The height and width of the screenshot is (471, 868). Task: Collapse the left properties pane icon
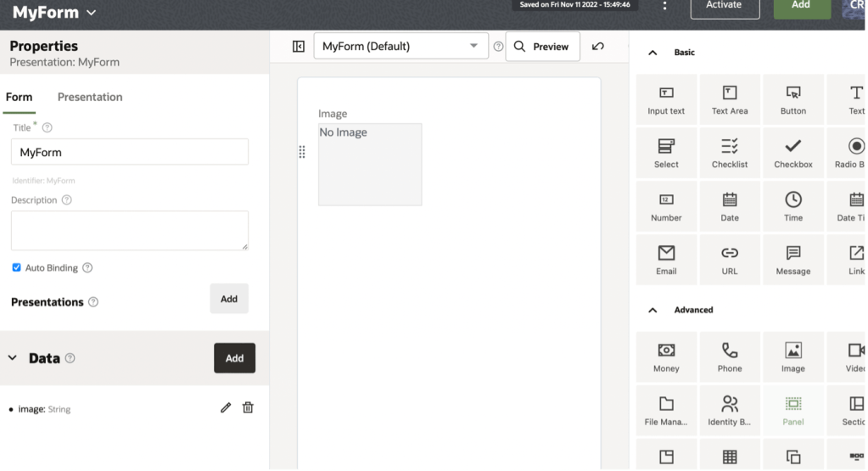298,47
